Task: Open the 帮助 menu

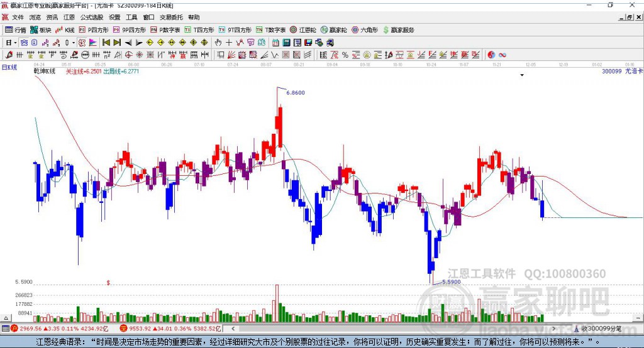Action: [194, 17]
